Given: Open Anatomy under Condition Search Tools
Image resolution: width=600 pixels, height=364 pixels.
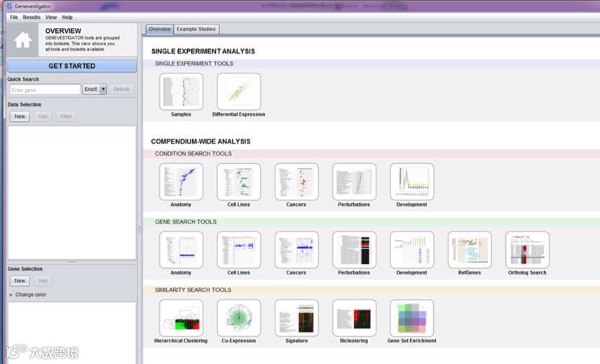Looking at the screenshot, I should pyautogui.click(x=181, y=182).
